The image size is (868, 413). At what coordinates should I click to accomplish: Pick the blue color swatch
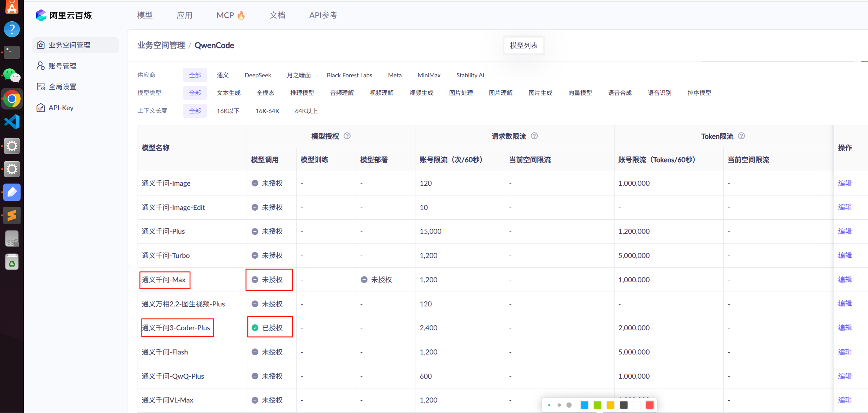pyautogui.click(x=585, y=405)
